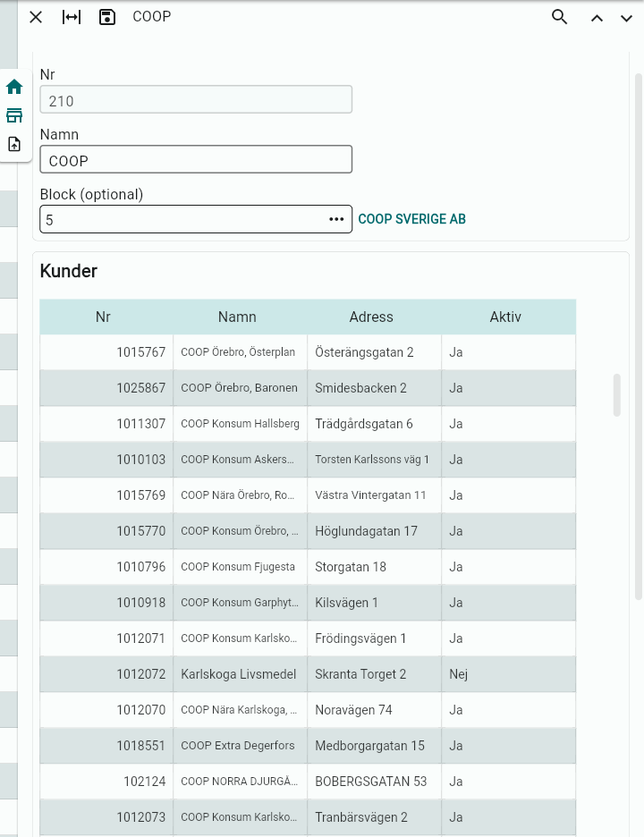Select address Skranta Torget 2
Viewport: 644px width, 837px height.
[360, 674]
